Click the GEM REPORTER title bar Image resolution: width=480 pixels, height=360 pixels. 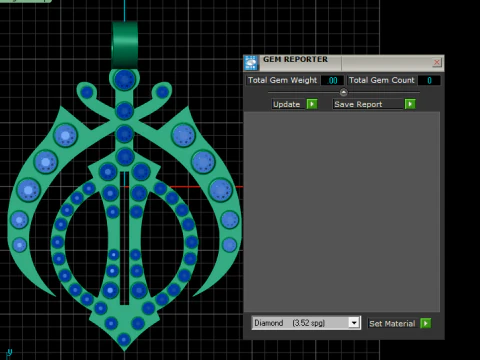tap(343, 62)
